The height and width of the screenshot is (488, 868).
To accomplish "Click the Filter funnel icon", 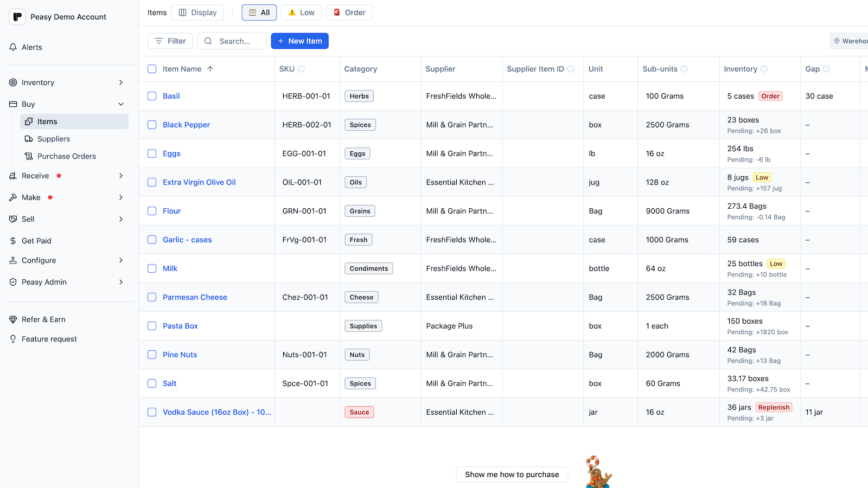I will coord(158,41).
